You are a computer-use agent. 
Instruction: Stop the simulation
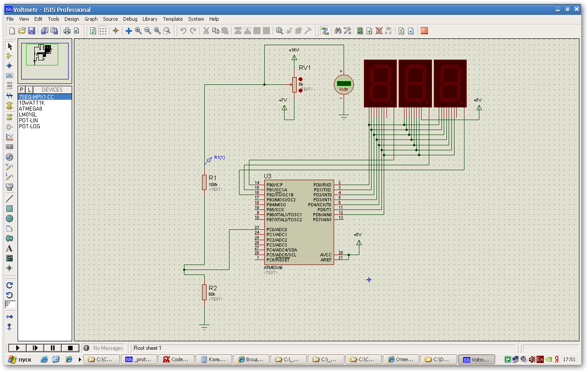coord(70,348)
